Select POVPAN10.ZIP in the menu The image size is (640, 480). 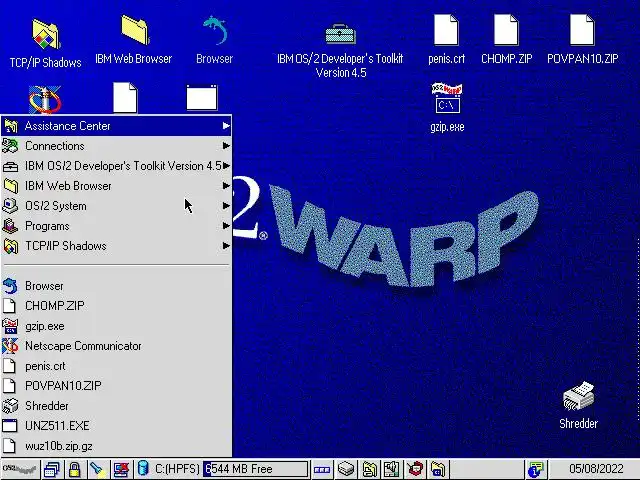pyautogui.click(x=116, y=386)
